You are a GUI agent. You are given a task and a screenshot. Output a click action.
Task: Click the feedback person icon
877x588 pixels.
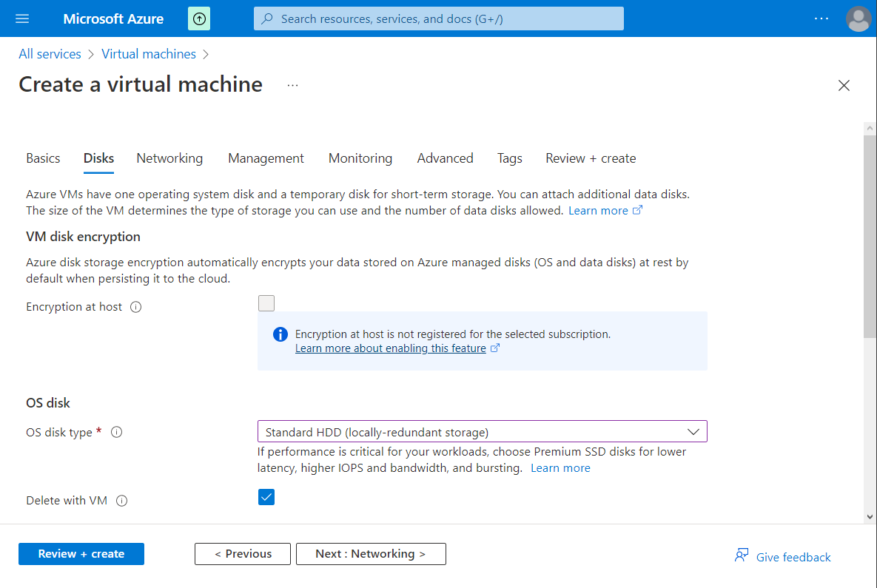tap(741, 555)
